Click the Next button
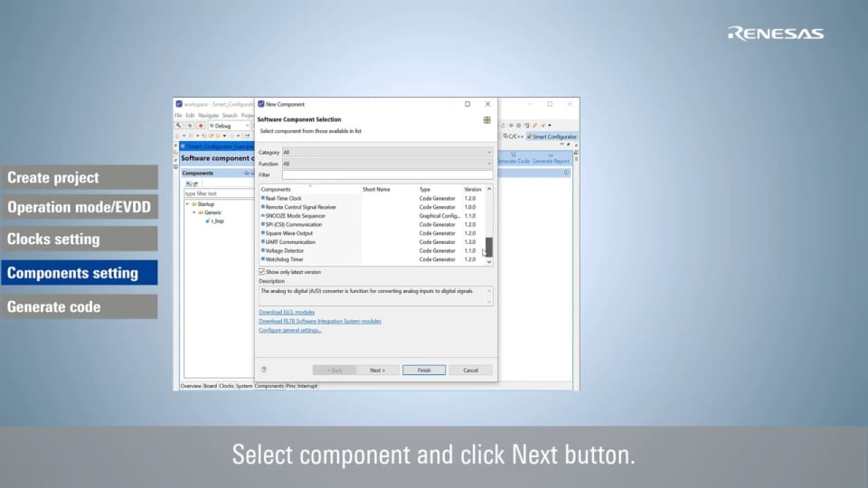The image size is (868, 488). (377, 370)
